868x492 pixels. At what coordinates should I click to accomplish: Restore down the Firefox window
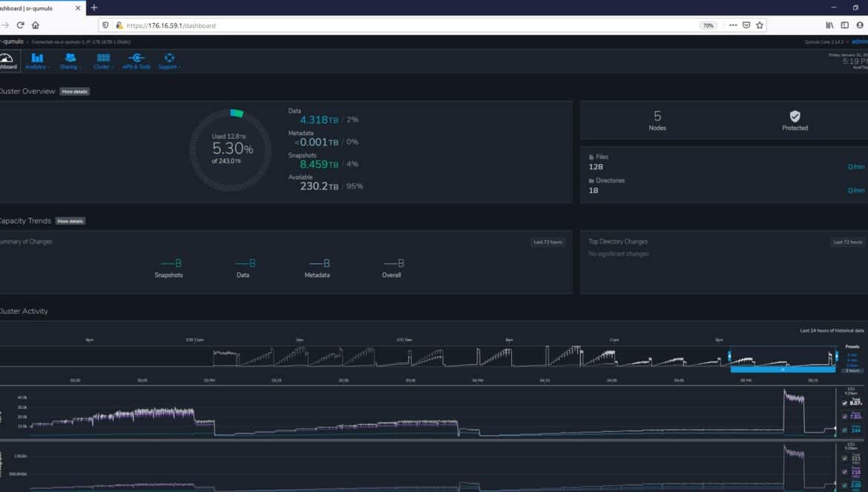point(855,7)
